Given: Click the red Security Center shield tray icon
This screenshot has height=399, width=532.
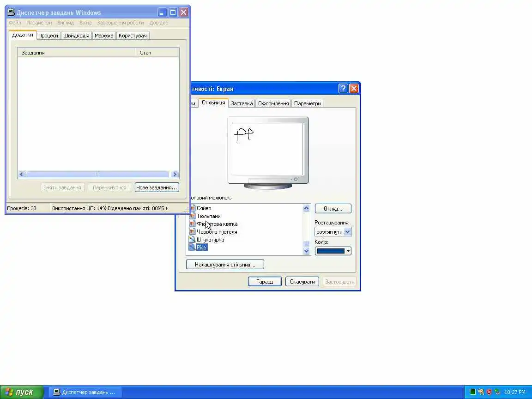Looking at the screenshot, I should 489,392.
